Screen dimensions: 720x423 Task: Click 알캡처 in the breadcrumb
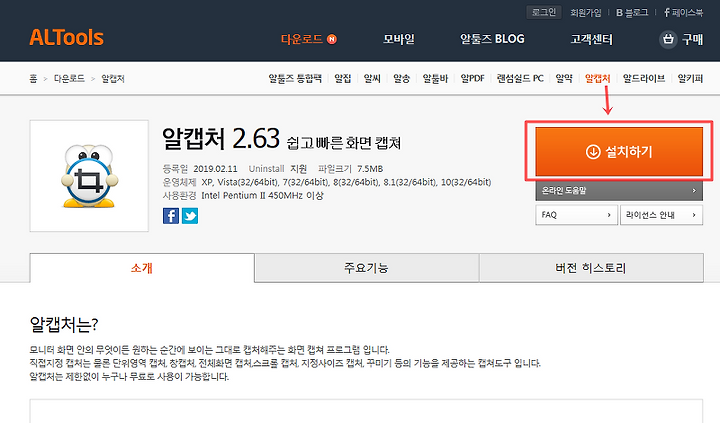(x=113, y=79)
